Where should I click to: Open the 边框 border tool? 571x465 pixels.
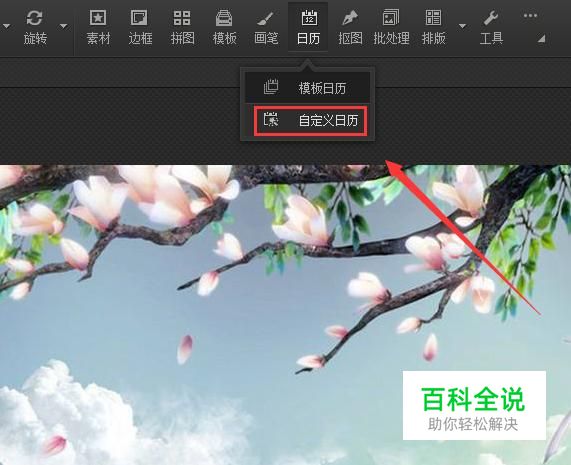tap(140, 27)
